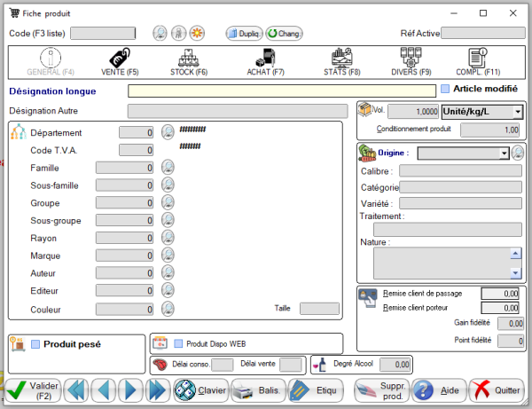Switch to the STOCK (F6) tab
The height and width of the screenshot is (409, 532).
[x=188, y=60]
